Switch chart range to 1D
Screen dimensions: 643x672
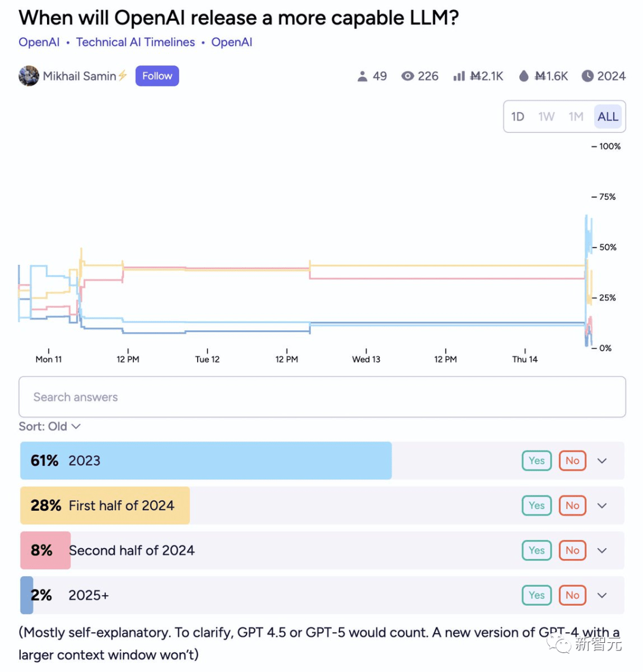pyautogui.click(x=517, y=117)
